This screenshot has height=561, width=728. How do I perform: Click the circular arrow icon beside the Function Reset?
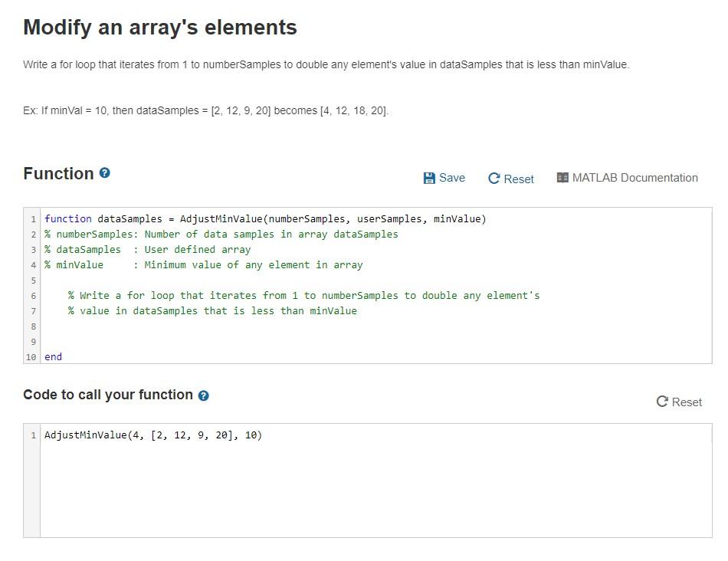(x=494, y=179)
